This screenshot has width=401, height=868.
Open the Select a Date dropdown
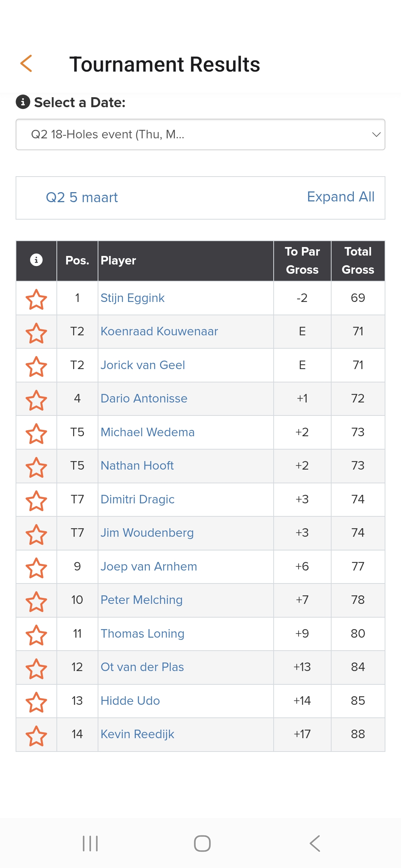click(200, 134)
